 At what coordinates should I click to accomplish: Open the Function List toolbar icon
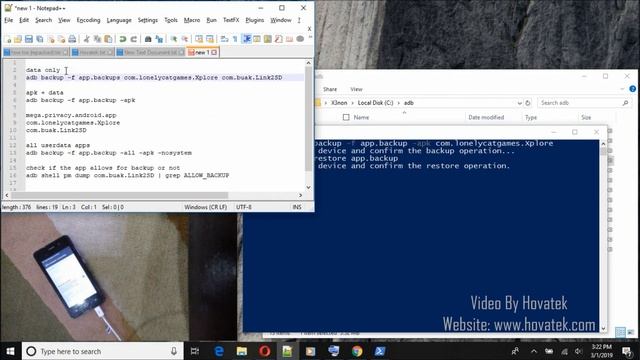(x=278, y=39)
